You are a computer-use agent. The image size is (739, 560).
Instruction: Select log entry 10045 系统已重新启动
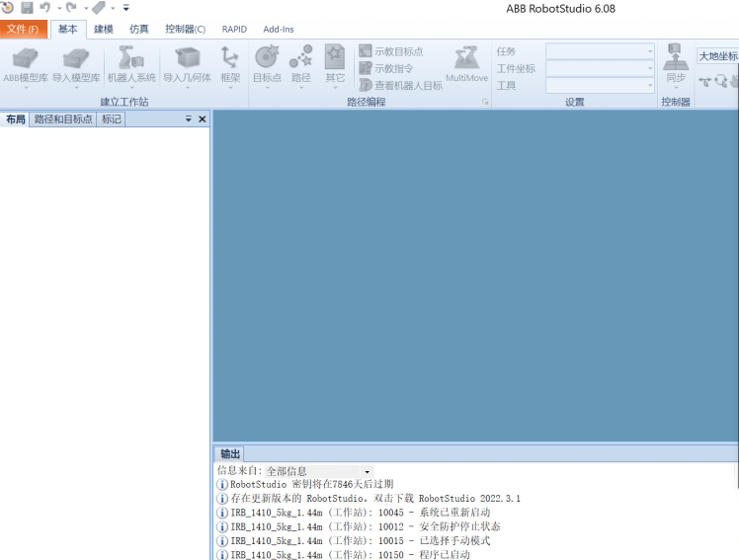coord(361,513)
